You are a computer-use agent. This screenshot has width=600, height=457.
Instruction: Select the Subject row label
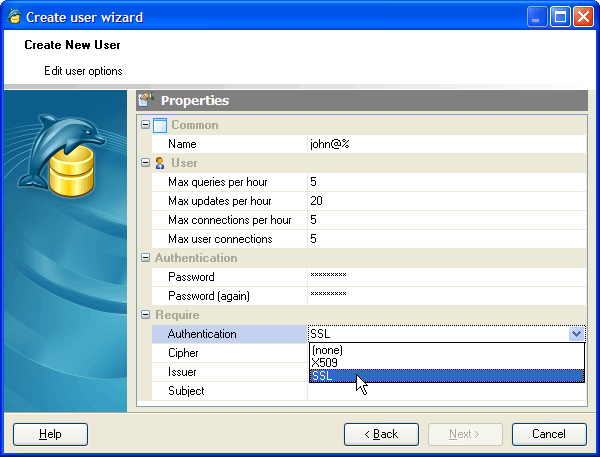tap(186, 391)
